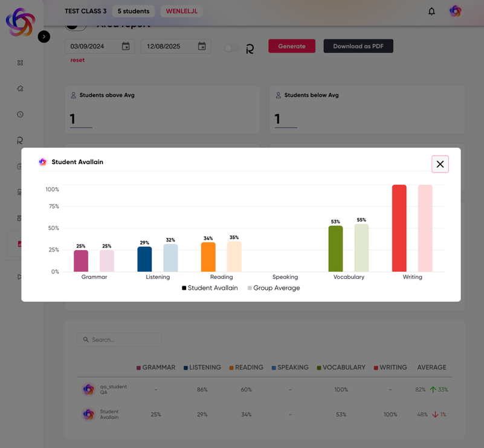The width and height of the screenshot is (484, 448).
Task: Toggle Group Average legend entry
Action: [x=274, y=288]
